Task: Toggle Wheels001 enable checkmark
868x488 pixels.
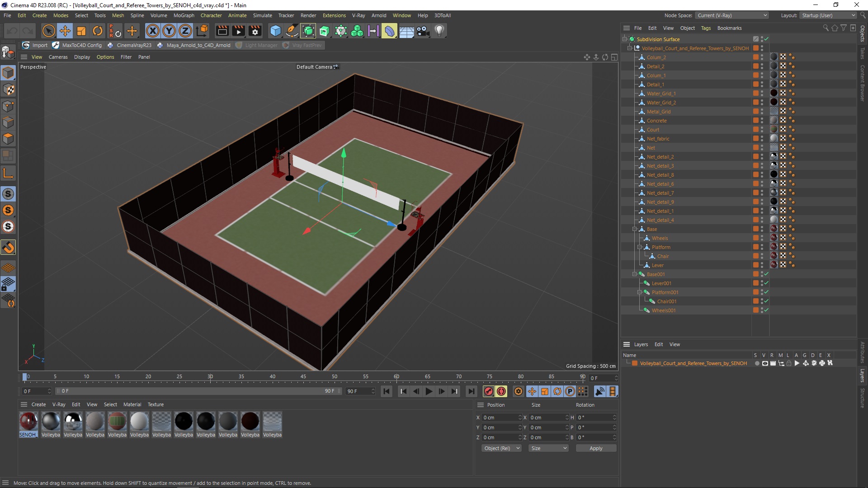Action: click(x=767, y=310)
